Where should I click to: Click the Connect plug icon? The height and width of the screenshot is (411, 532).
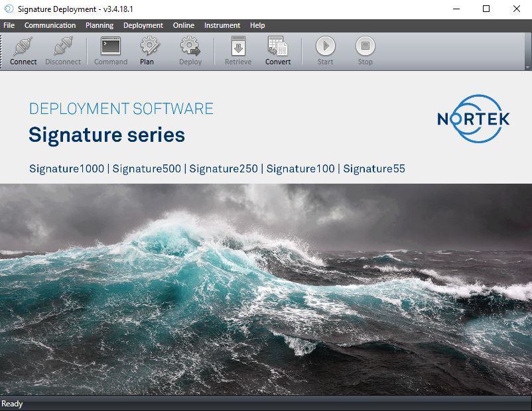coord(23,46)
